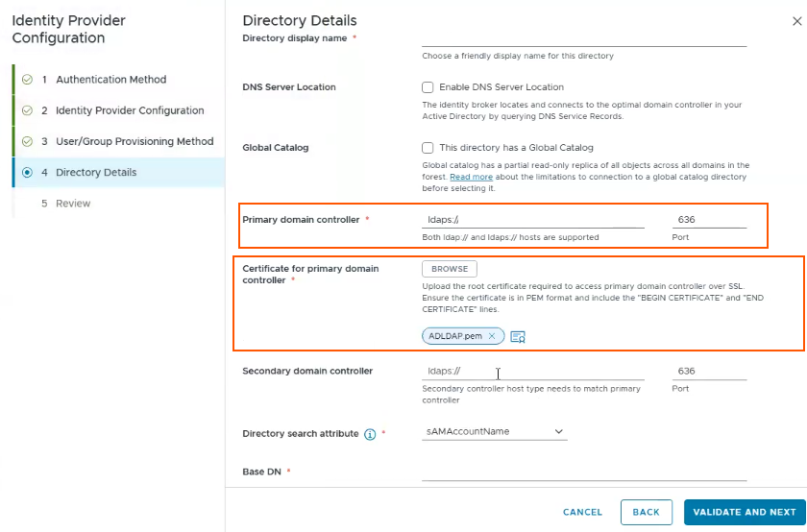Image resolution: width=807 pixels, height=532 pixels.
Task: Open the Read more link
Action: pos(471,177)
